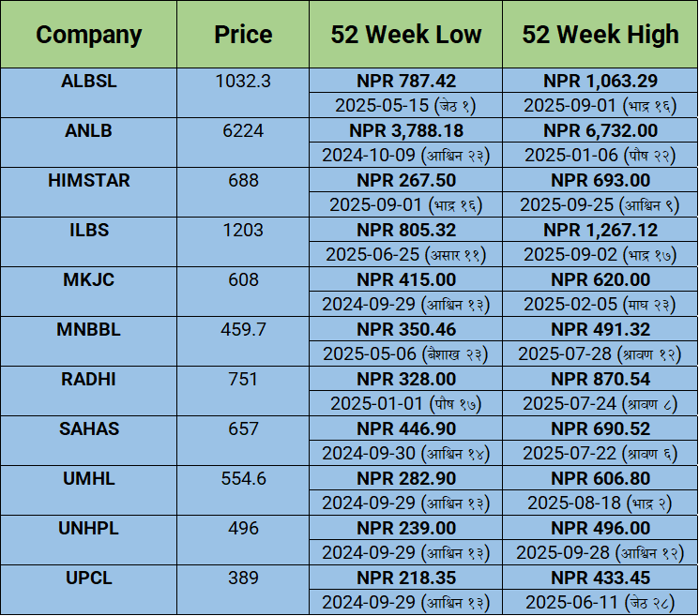The image size is (699, 616).
Task: Click the MKJC company cell
Action: (x=89, y=279)
